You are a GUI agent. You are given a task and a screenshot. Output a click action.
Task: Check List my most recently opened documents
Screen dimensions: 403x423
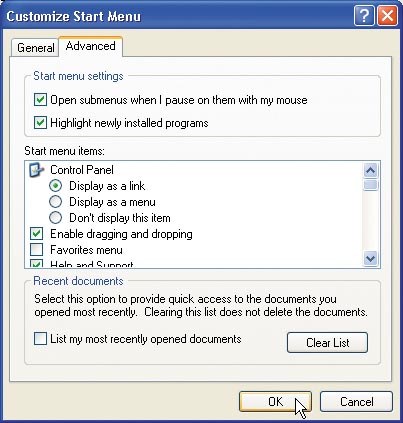(40, 339)
